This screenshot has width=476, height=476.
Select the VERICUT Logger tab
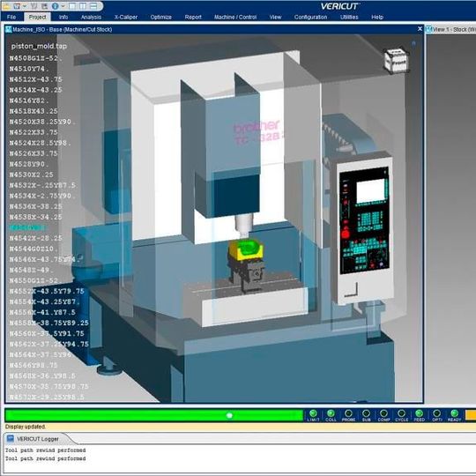[37, 439]
